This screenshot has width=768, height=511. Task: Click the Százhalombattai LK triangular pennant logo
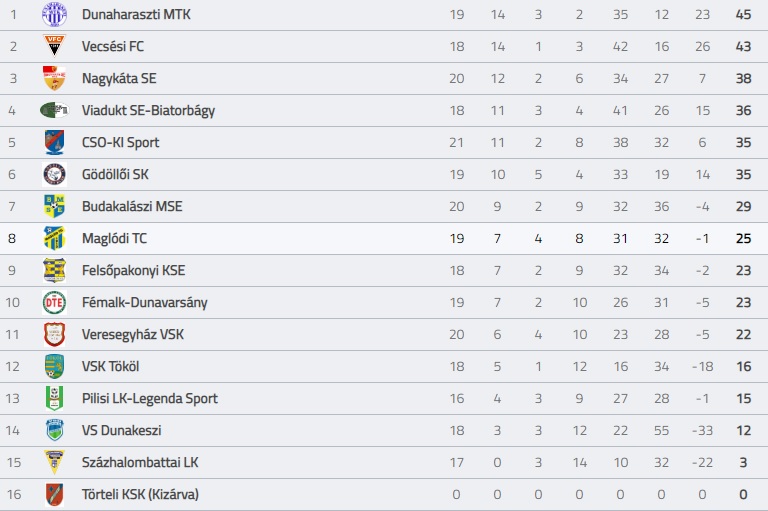click(54, 462)
